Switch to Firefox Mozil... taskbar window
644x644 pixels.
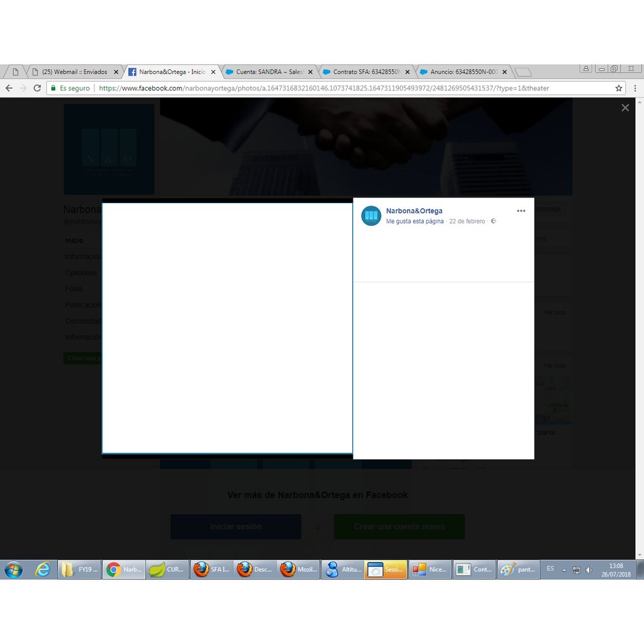click(x=298, y=570)
